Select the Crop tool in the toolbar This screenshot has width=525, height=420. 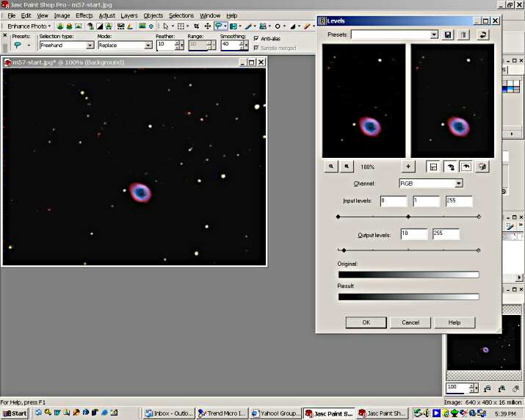pos(196,26)
